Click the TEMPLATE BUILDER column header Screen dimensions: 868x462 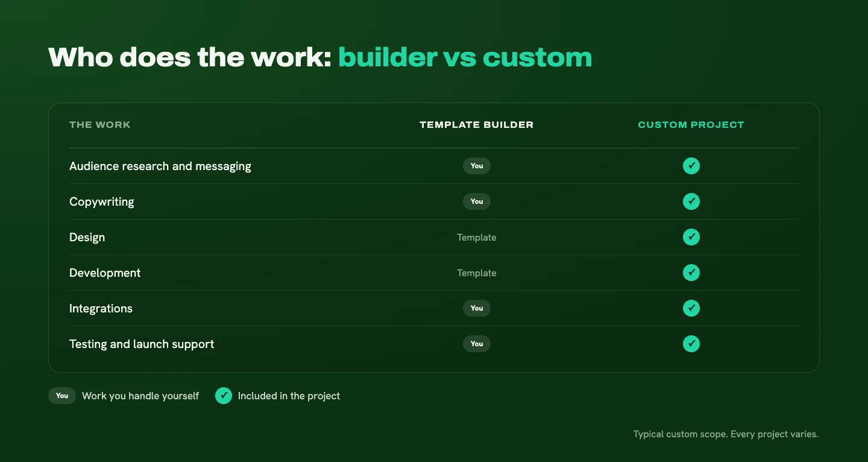pyautogui.click(x=477, y=125)
